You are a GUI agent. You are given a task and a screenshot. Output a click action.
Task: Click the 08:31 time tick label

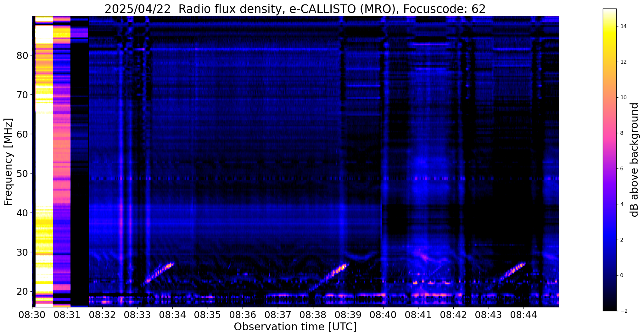point(67,315)
